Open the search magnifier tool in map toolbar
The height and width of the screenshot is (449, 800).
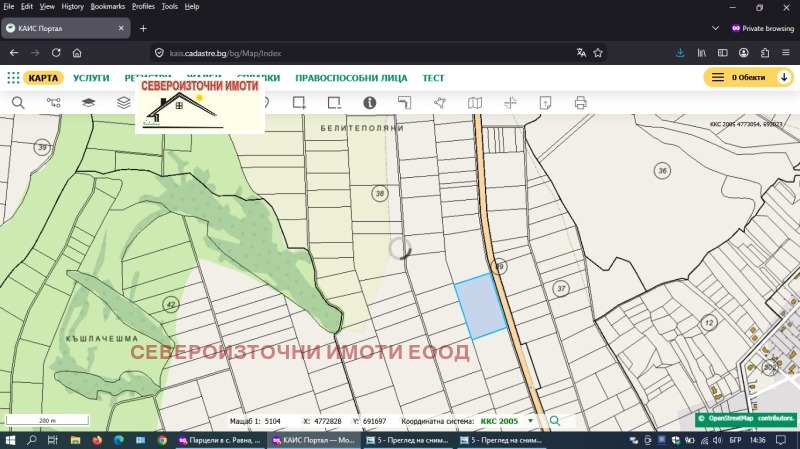pyautogui.click(x=18, y=103)
